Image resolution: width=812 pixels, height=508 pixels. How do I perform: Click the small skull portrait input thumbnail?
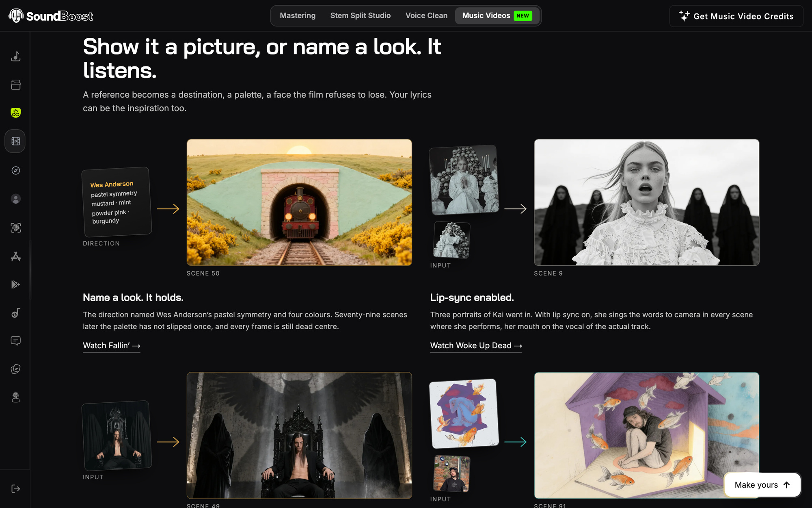pos(452,240)
